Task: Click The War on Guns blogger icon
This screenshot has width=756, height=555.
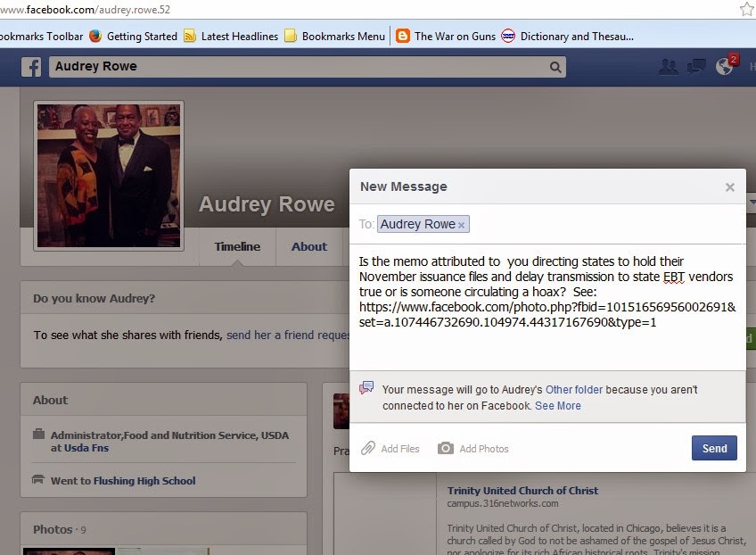Action: coord(403,37)
